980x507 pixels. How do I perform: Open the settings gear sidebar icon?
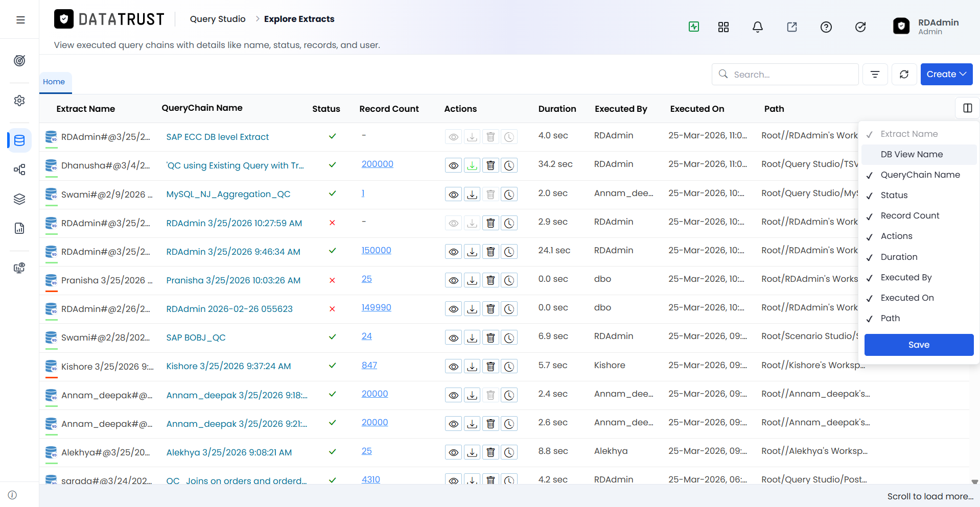19,101
